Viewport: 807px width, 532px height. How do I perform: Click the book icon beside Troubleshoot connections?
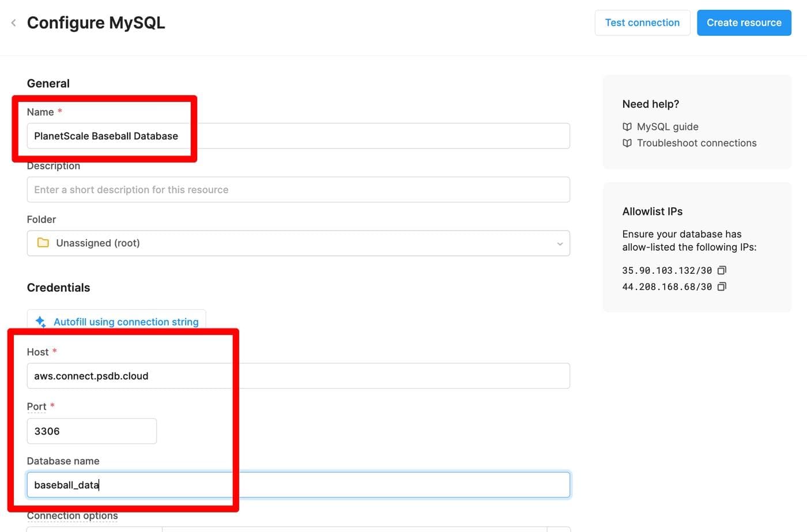[x=627, y=143]
